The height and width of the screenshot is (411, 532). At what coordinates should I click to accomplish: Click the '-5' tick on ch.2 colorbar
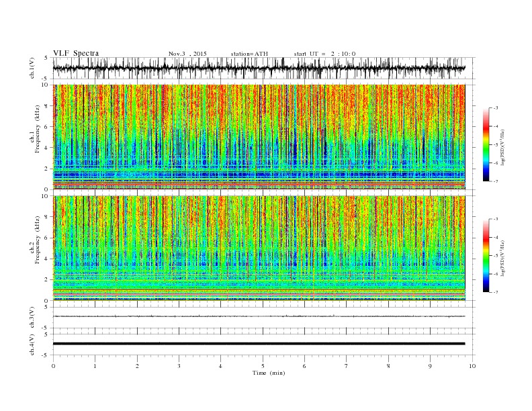[496, 256]
